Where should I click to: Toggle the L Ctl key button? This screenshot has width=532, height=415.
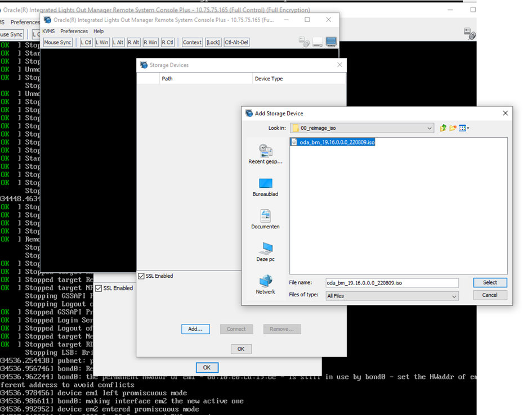(x=86, y=42)
